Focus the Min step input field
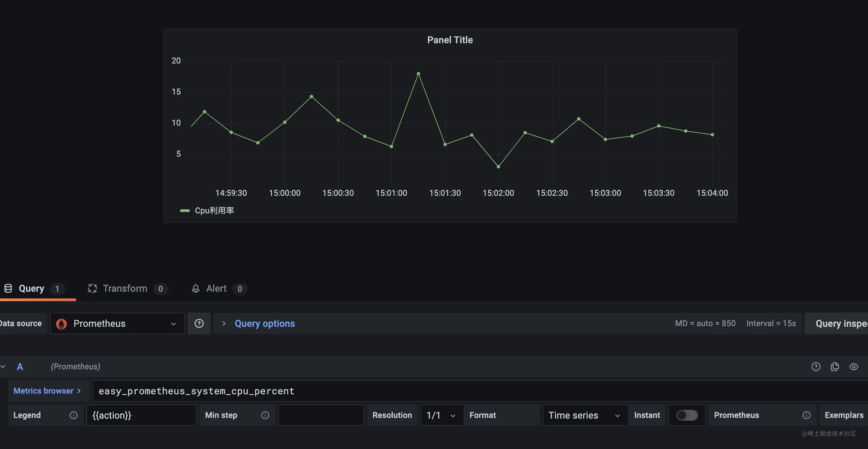This screenshot has height=449, width=868. click(321, 415)
